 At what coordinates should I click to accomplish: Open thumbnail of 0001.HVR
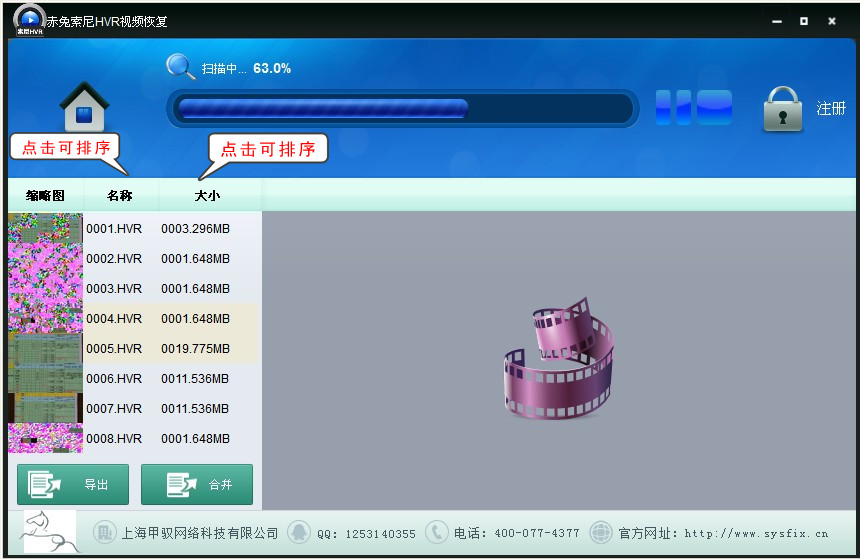coord(46,228)
